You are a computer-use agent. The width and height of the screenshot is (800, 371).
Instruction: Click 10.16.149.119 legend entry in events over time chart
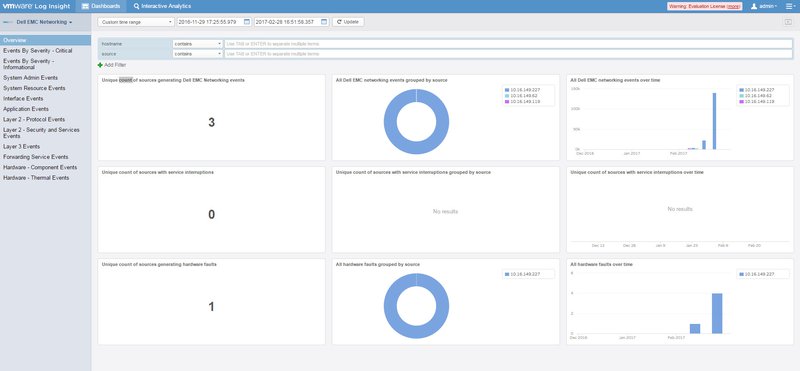coord(756,102)
